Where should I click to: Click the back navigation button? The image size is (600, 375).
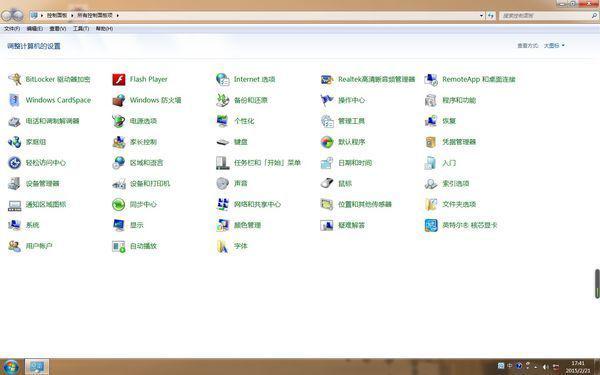coord(7,15)
